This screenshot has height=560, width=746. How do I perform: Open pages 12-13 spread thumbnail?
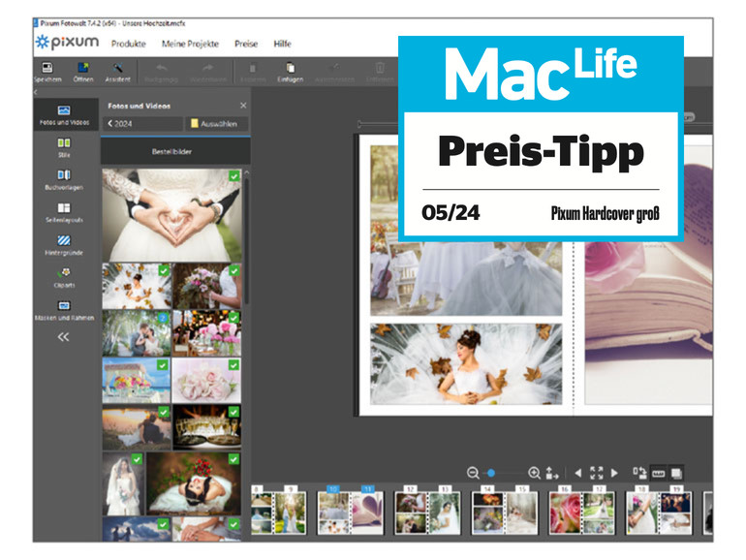click(x=427, y=513)
